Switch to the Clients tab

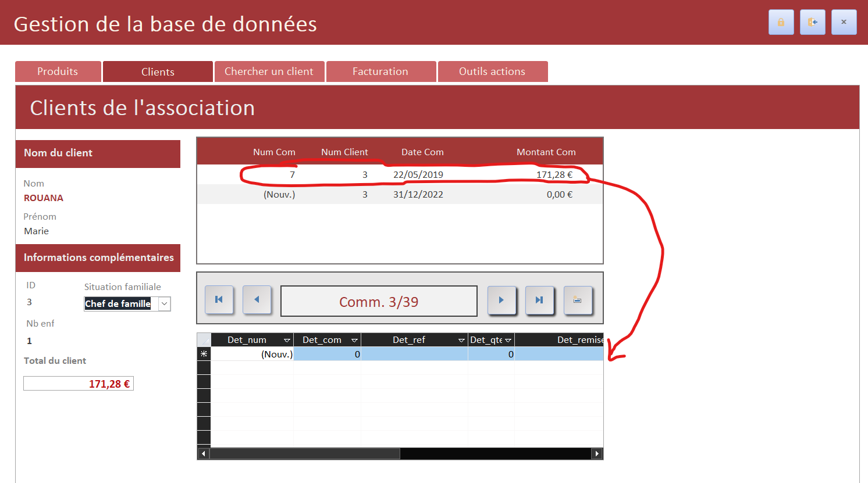click(x=158, y=71)
